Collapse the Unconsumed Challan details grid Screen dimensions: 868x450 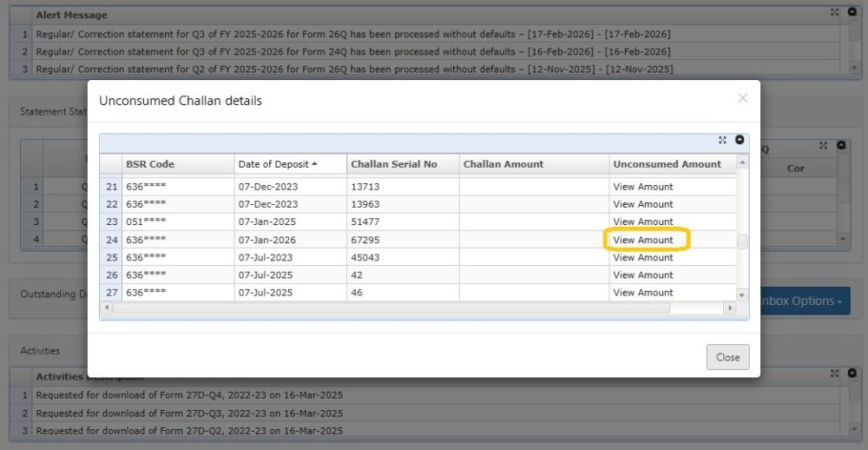[740, 140]
